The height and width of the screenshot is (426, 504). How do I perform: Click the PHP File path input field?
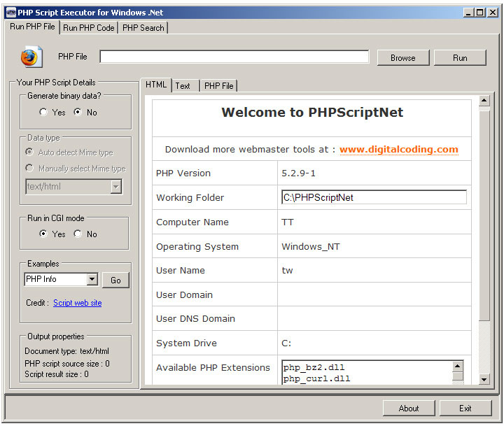point(234,57)
